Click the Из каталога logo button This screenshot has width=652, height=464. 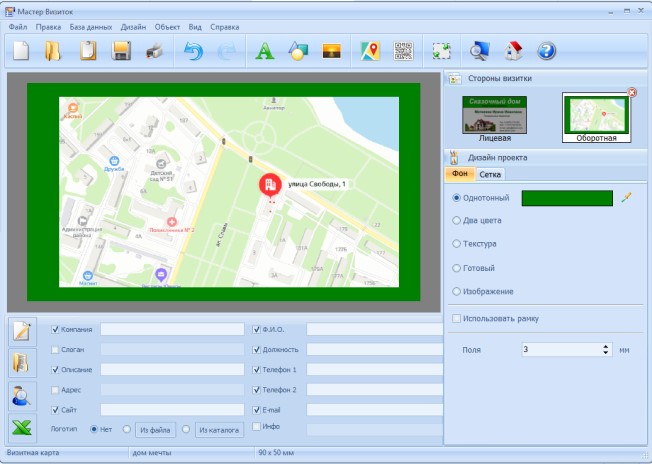(219, 430)
